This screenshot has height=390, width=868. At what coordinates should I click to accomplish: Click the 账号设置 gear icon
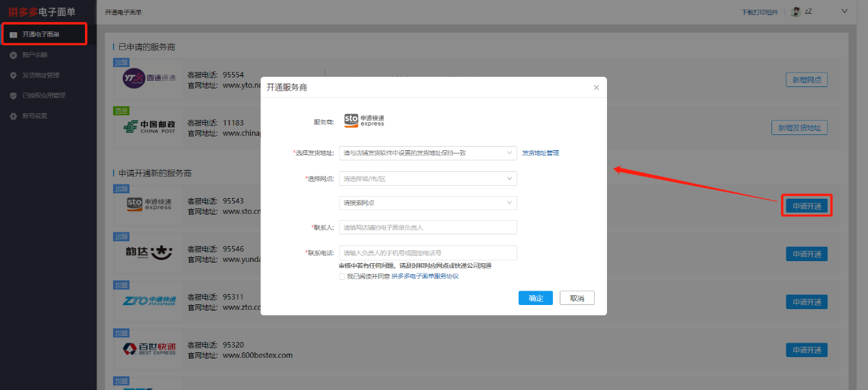pyautogui.click(x=13, y=116)
